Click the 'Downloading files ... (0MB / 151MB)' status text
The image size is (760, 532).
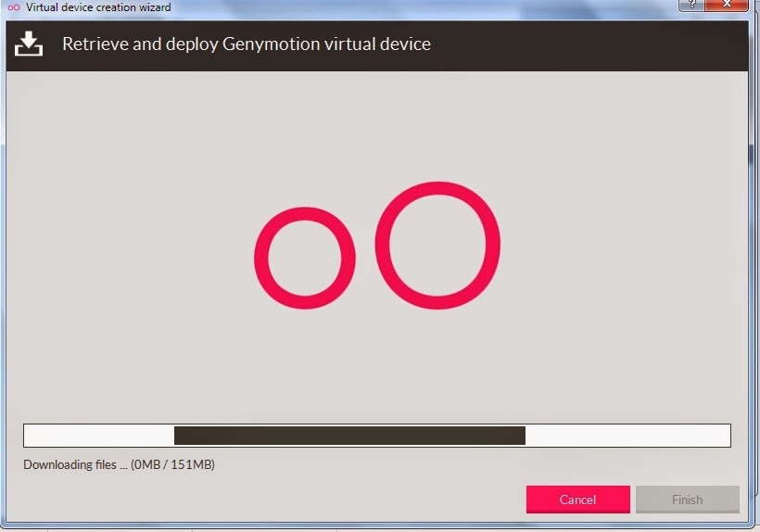119,464
